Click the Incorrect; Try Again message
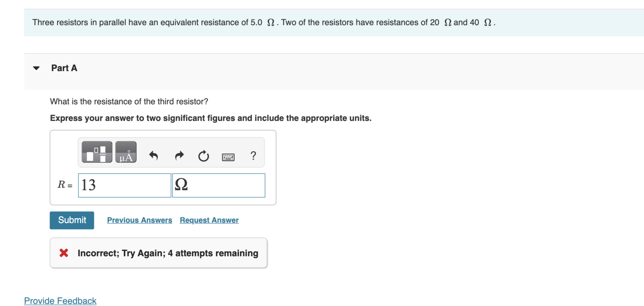The width and height of the screenshot is (644, 306). [168, 253]
